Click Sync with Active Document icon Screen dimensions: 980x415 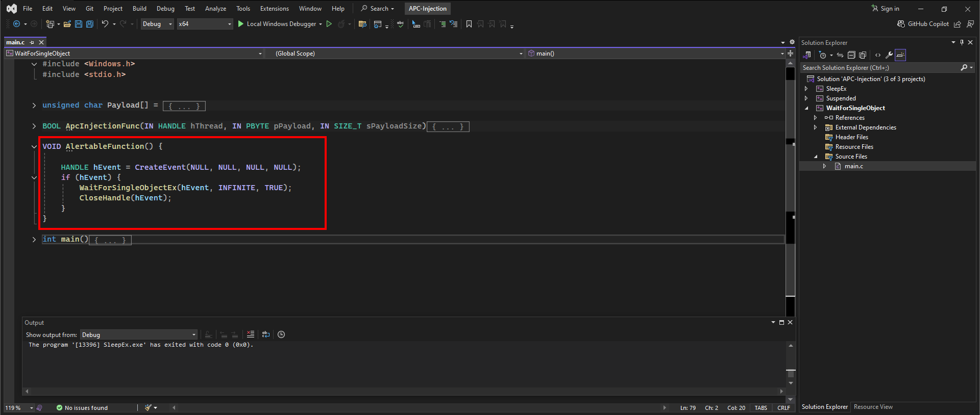pyautogui.click(x=840, y=55)
